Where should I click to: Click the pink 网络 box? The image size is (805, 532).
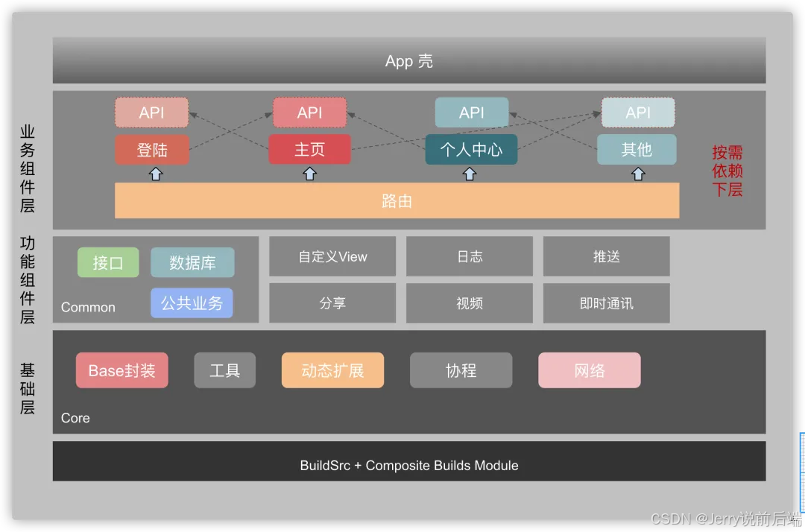click(x=590, y=370)
